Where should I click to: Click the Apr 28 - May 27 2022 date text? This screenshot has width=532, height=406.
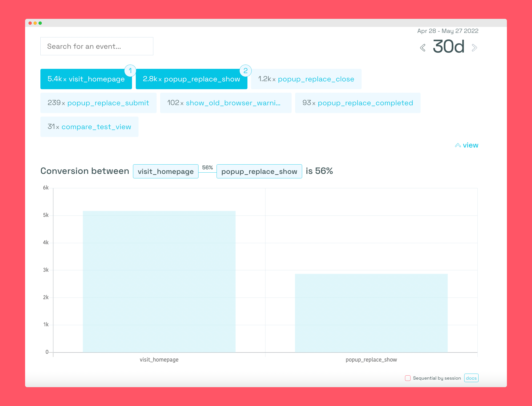[448, 31]
